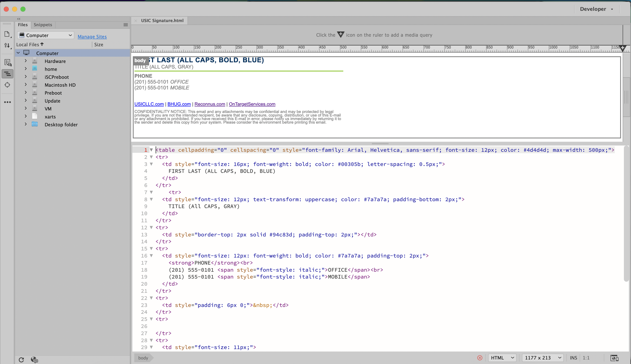Expand the Preboot tree item

point(26,93)
